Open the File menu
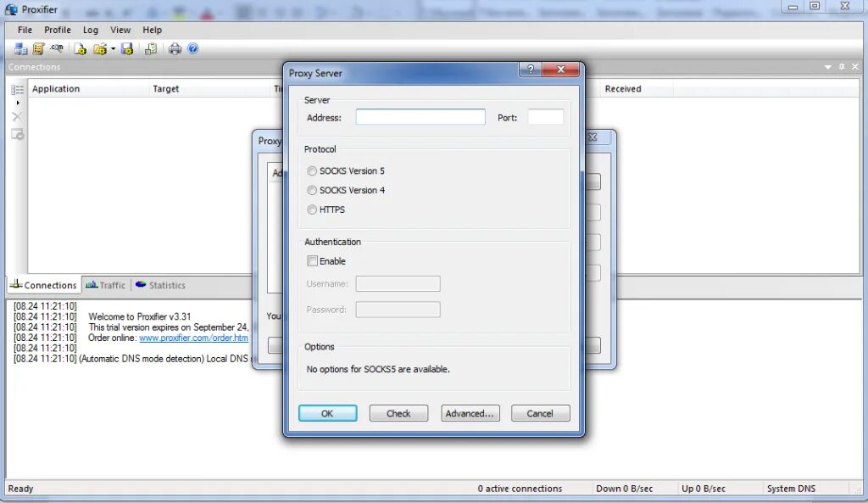This screenshot has width=868, height=503. click(x=25, y=30)
